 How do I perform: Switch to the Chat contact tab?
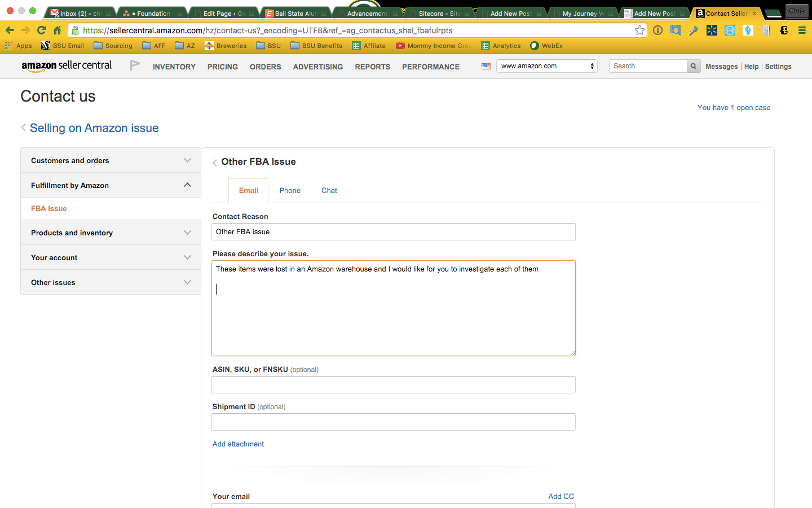329,191
